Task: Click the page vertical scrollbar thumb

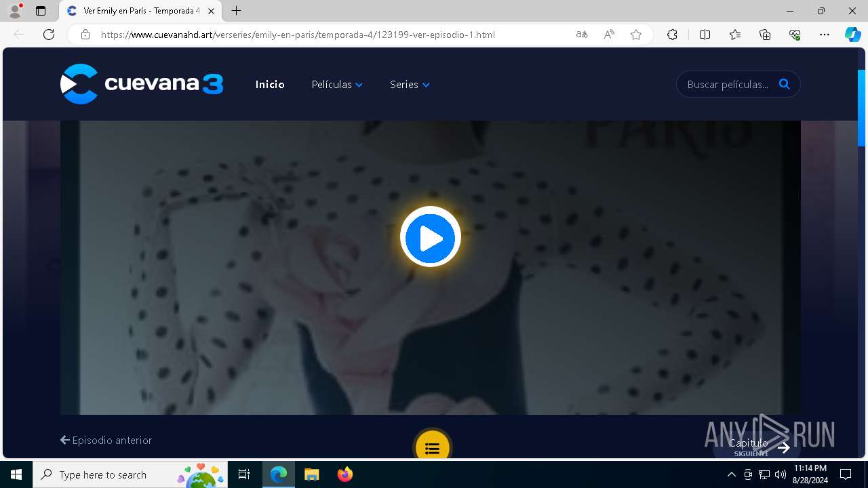Action: (862, 108)
